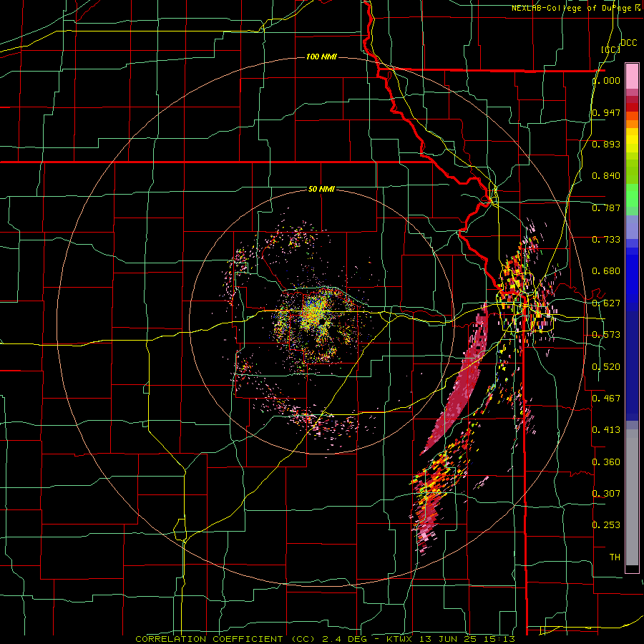The image size is (644, 644).
Task: Click the 0.360 legend value
Action: (x=606, y=462)
